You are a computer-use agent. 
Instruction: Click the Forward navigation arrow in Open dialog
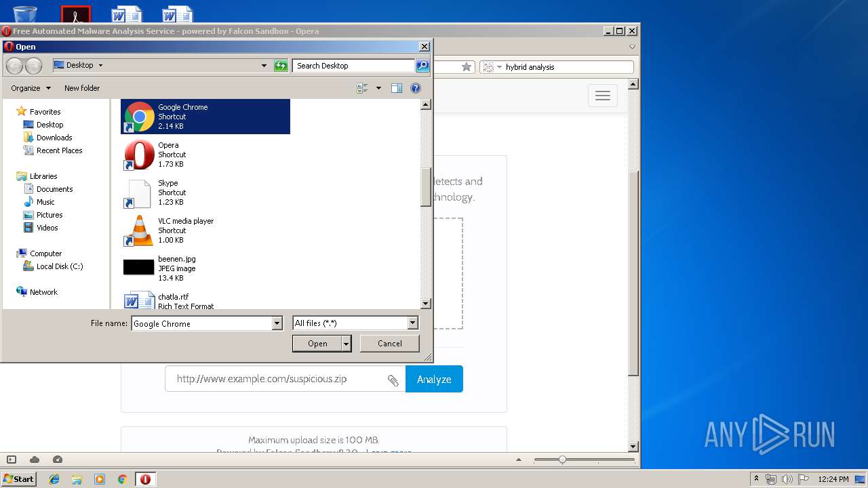[x=33, y=66]
